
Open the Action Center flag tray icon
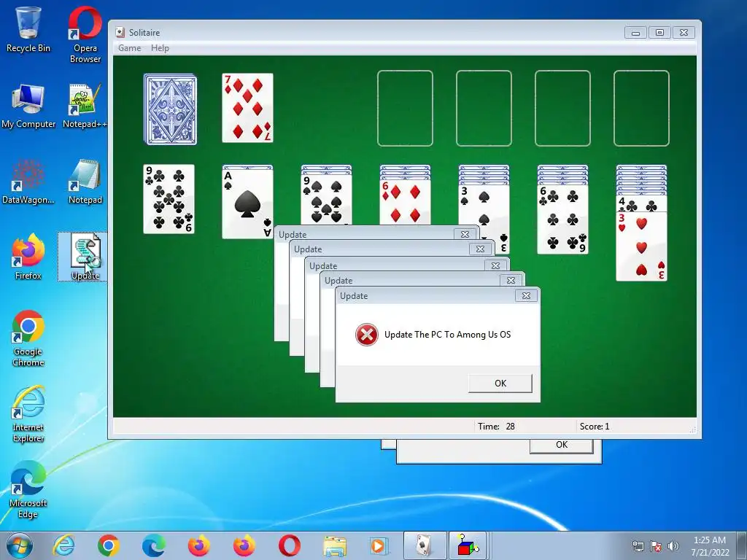tap(656, 546)
